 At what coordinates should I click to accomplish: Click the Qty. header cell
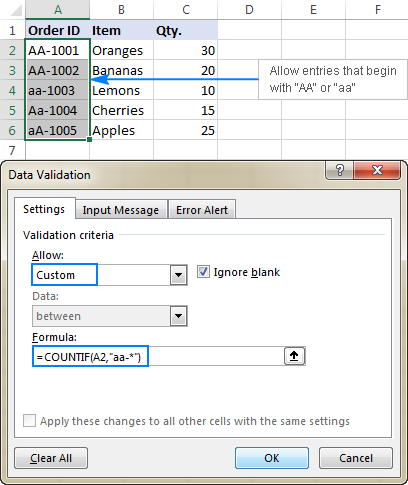[186, 30]
